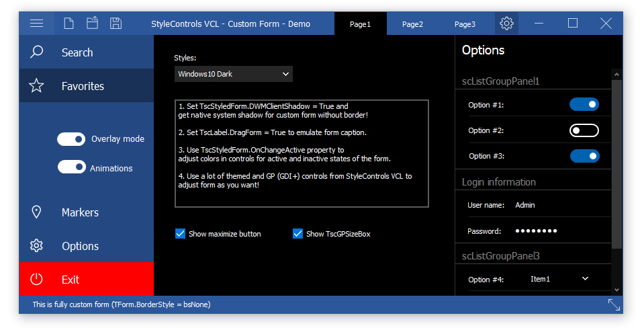Switch to Page2 tab
Viewport: 644px width, 332px height.
click(412, 24)
